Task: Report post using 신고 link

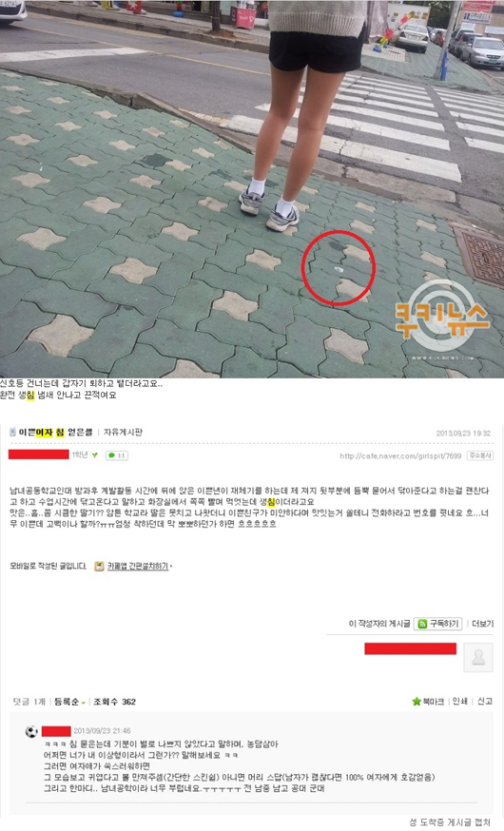Action: [485, 702]
